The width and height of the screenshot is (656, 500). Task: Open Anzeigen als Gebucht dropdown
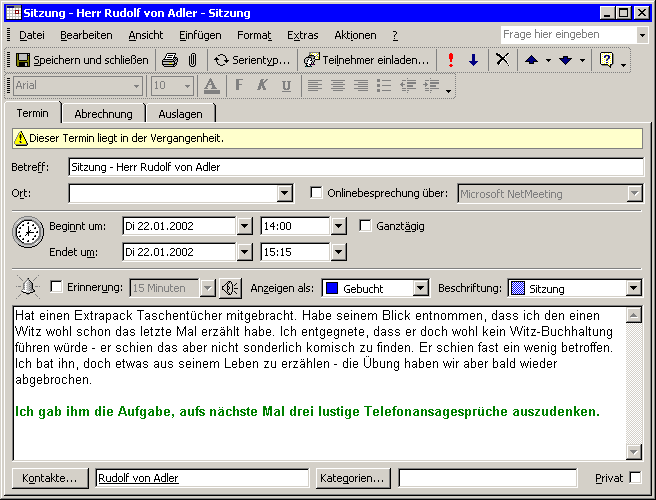pyautogui.click(x=420, y=288)
